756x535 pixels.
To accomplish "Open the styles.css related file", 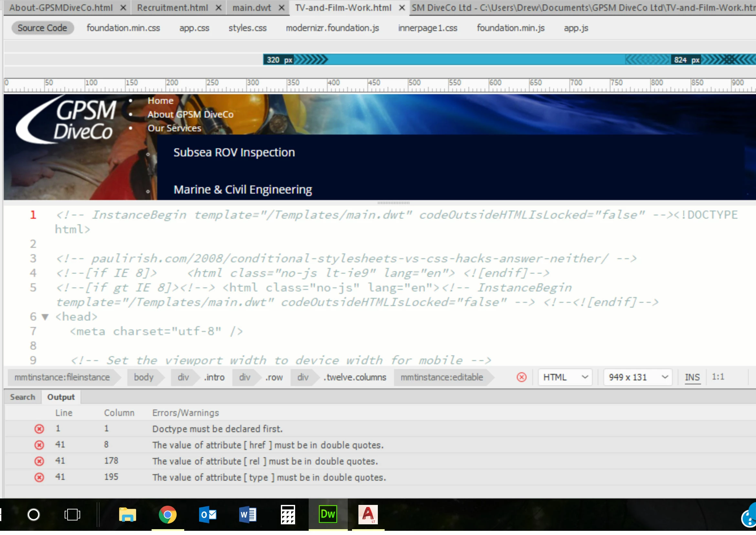I will (x=247, y=28).
